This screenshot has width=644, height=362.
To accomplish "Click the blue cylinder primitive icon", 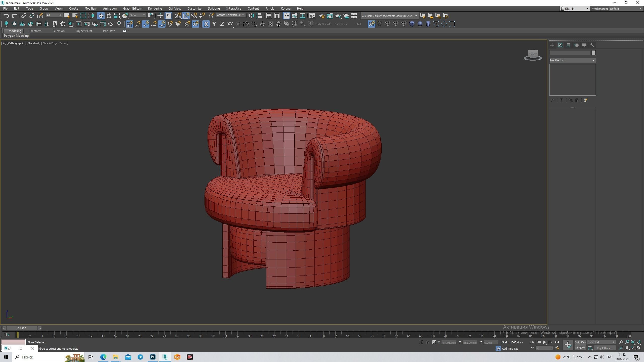I will click(x=428, y=24).
